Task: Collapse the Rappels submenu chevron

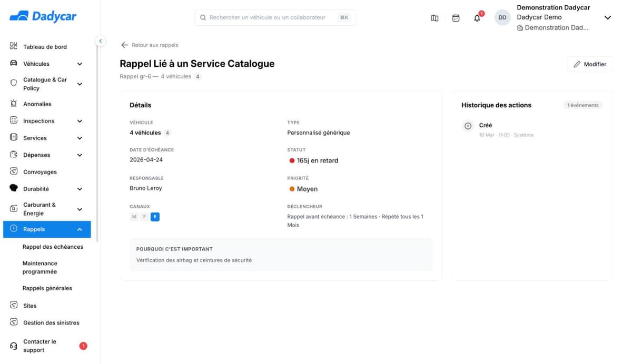Action: pyautogui.click(x=80, y=229)
